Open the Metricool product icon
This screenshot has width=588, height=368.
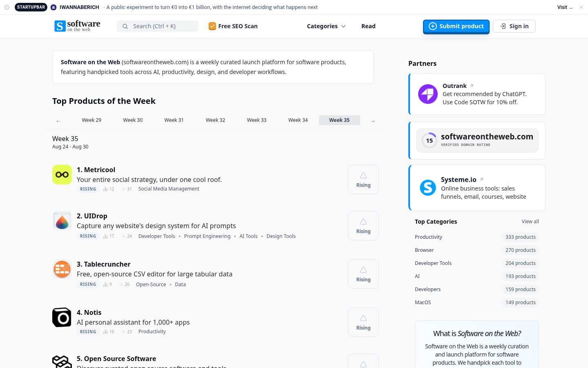[62, 175]
